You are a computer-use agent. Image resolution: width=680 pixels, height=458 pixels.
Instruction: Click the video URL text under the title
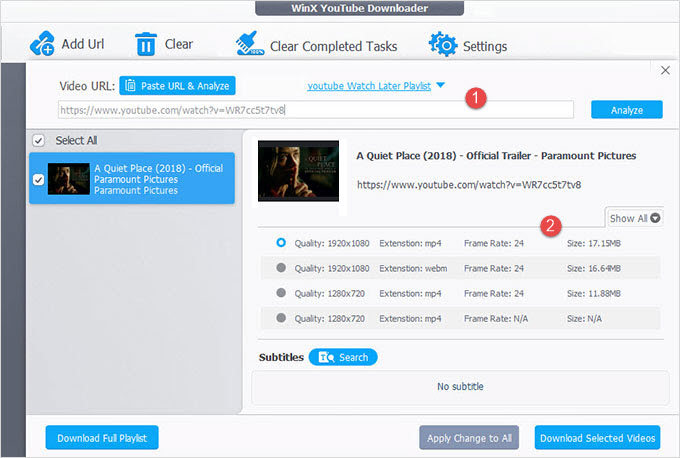(x=469, y=185)
